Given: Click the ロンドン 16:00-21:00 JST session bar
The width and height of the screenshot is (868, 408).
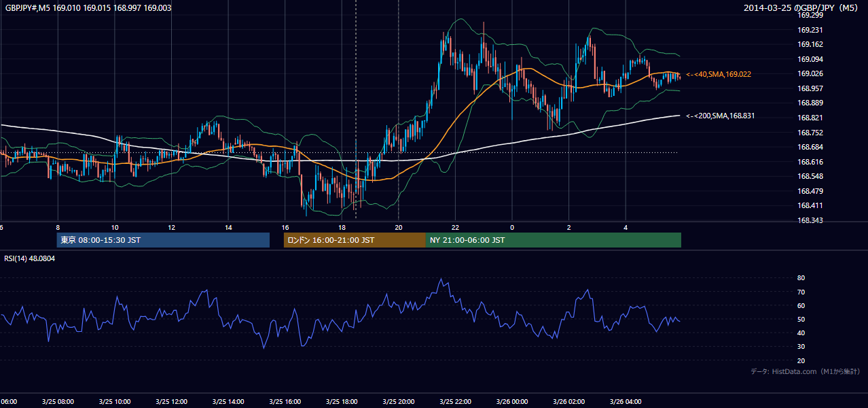Looking at the screenshot, I should click(355, 240).
